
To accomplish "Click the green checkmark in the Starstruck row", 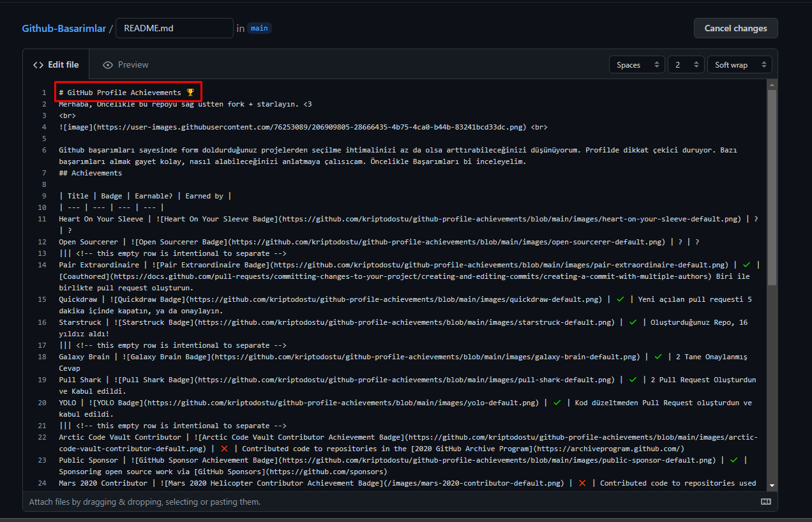I will click(633, 322).
